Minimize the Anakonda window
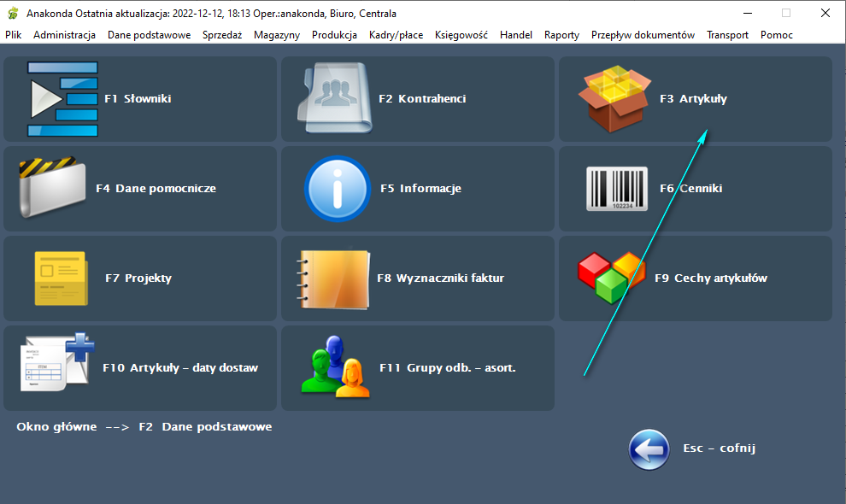 coord(747,14)
